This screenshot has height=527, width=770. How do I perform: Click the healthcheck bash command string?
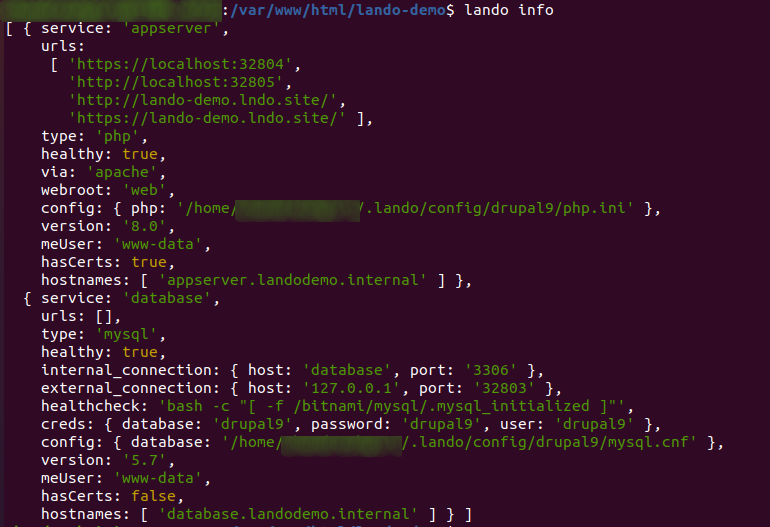(391, 407)
